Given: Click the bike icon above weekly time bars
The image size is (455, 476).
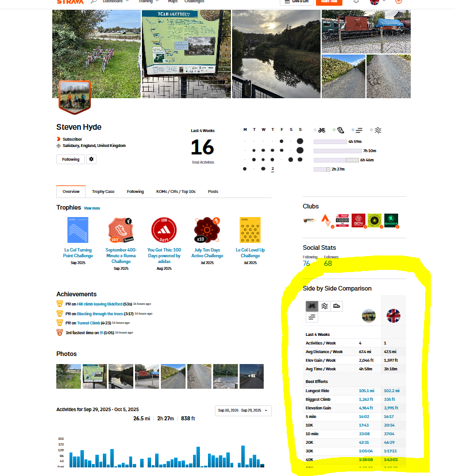Looking at the screenshot, I should 322,130.
